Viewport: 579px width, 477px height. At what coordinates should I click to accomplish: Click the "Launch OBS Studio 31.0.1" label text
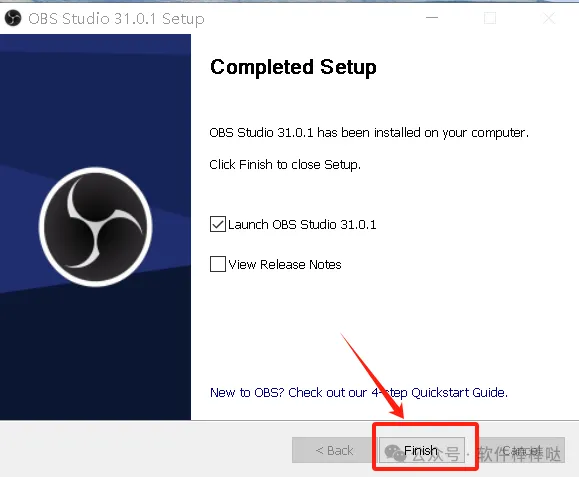[x=302, y=224]
